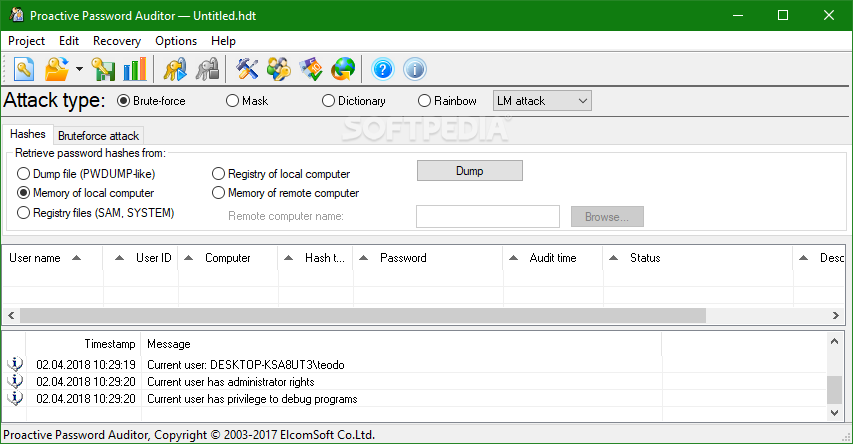The height and width of the screenshot is (444, 853).
Task: Open the LM attack dropdown
Action: tap(542, 101)
